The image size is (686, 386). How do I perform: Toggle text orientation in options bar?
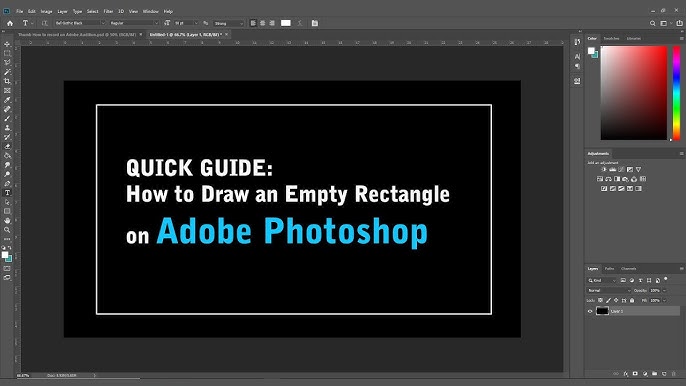coord(45,23)
